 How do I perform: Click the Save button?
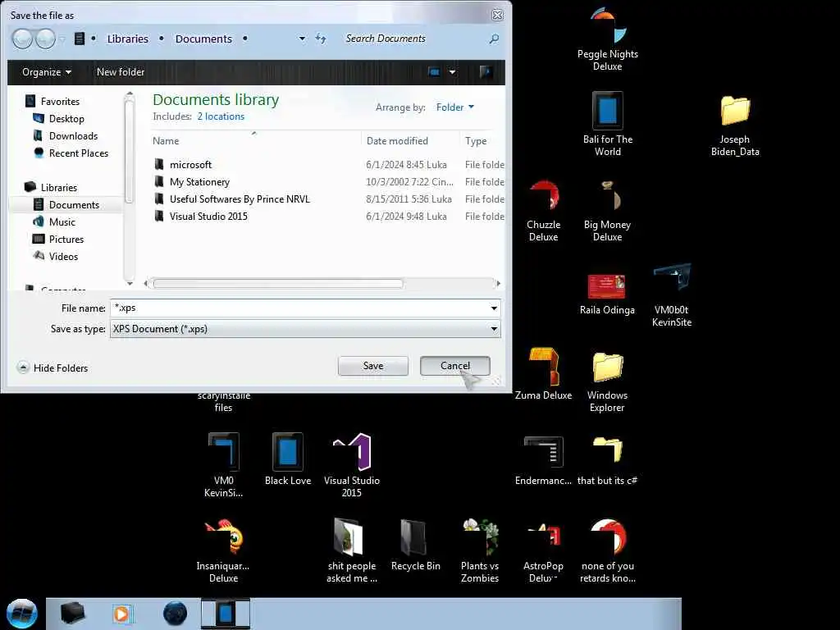click(x=373, y=366)
